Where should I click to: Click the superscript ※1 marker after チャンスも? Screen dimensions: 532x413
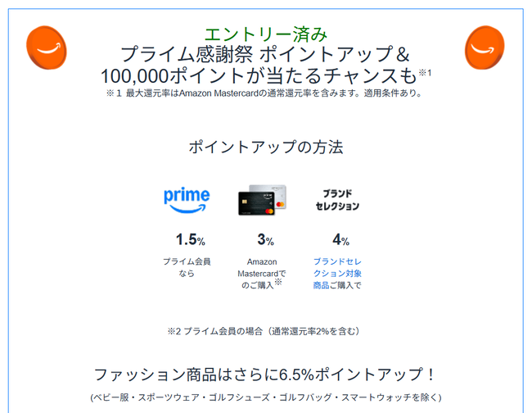pyautogui.click(x=425, y=73)
